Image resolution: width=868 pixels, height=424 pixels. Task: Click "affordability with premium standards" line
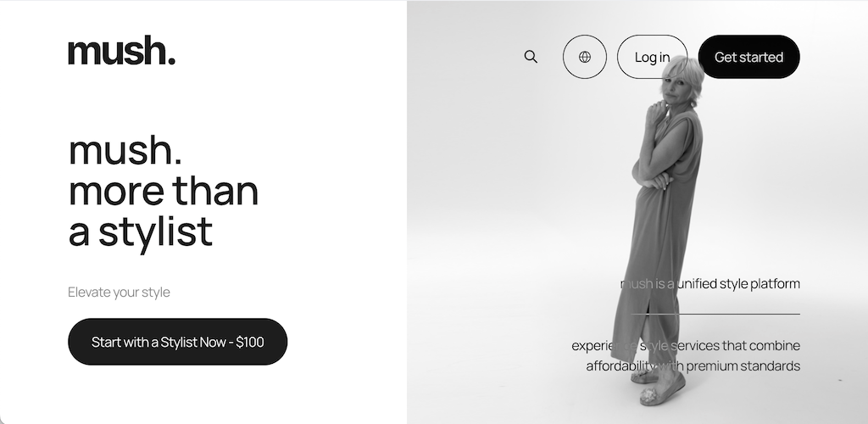tap(693, 365)
